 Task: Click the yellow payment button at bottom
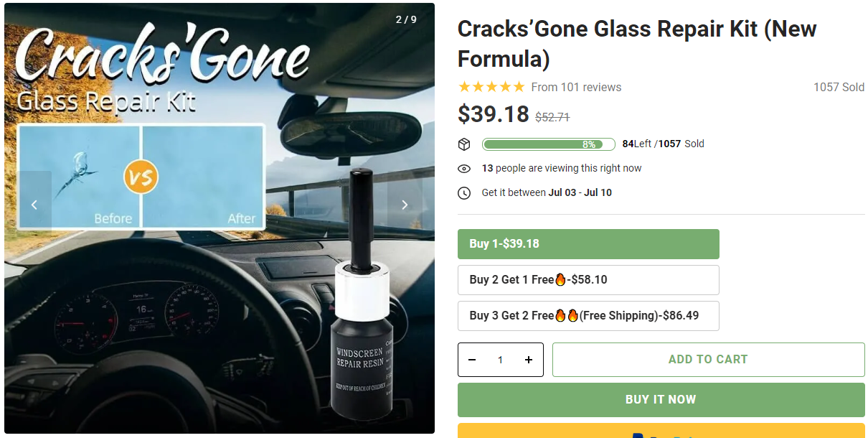pos(661,432)
